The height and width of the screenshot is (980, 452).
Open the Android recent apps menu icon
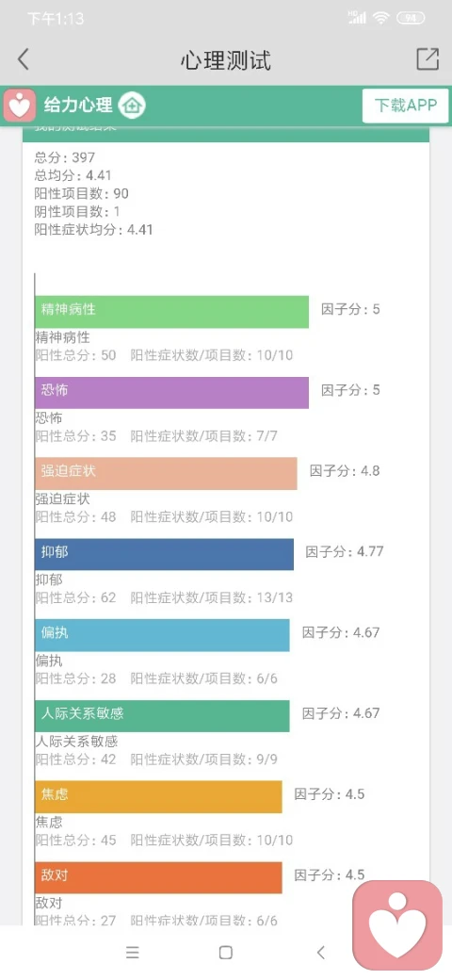coord(133,953)
